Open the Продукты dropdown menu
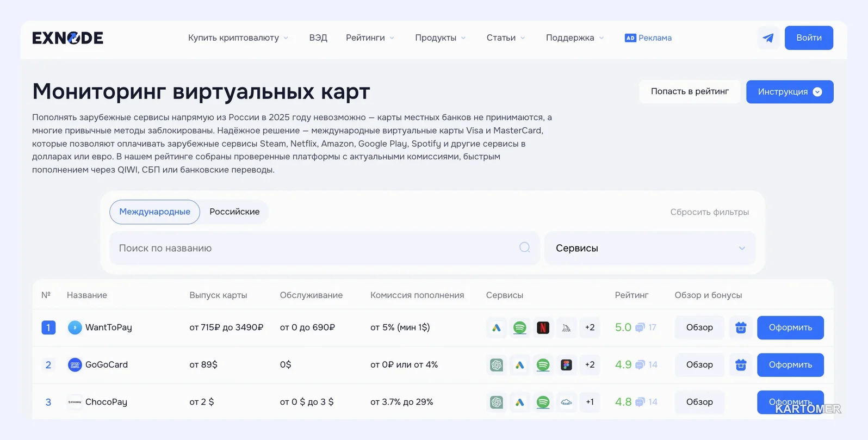The image size is (868, 440). point(441,38)
